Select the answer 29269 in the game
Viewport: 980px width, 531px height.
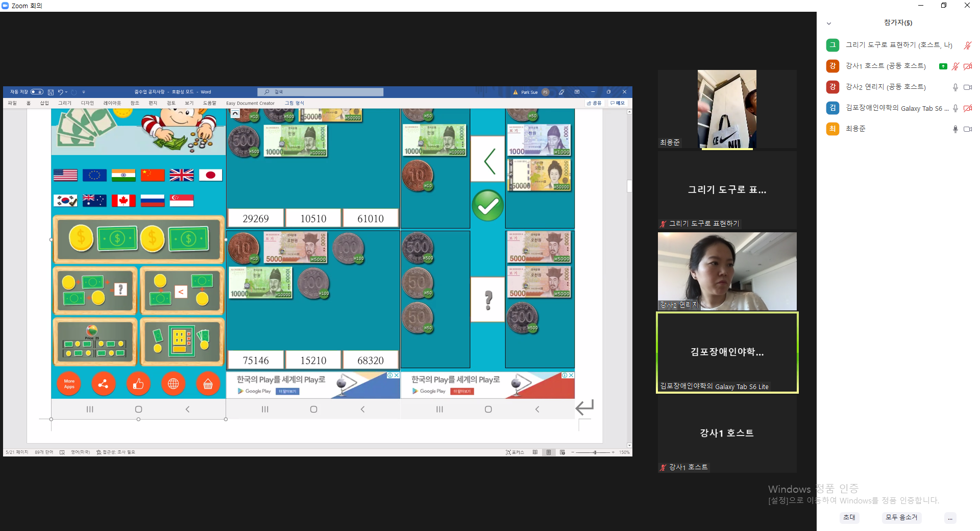point(256,219)
